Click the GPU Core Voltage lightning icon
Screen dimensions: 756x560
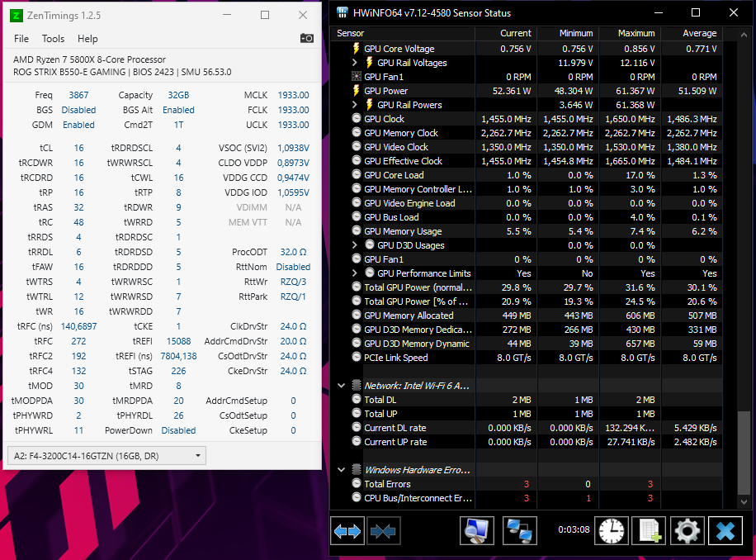357,48
